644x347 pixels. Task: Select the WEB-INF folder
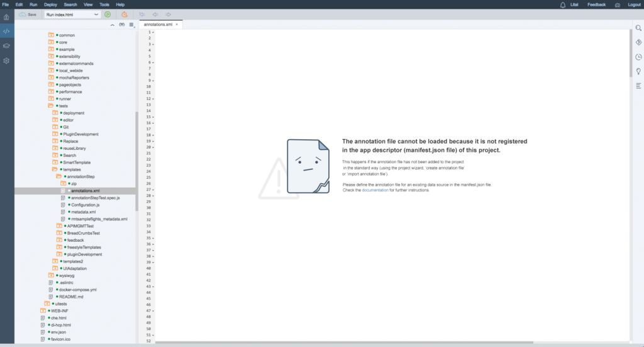(59, 311)
